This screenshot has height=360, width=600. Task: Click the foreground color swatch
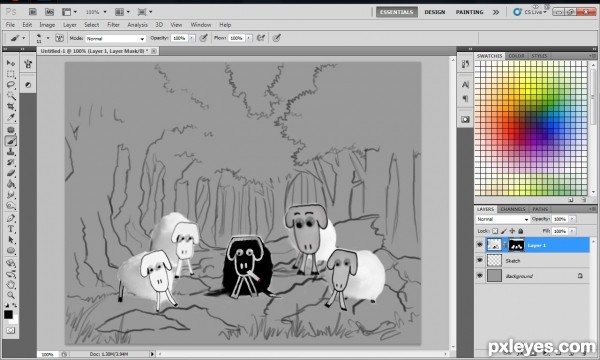pyautogui.click(x=8, y=314)
